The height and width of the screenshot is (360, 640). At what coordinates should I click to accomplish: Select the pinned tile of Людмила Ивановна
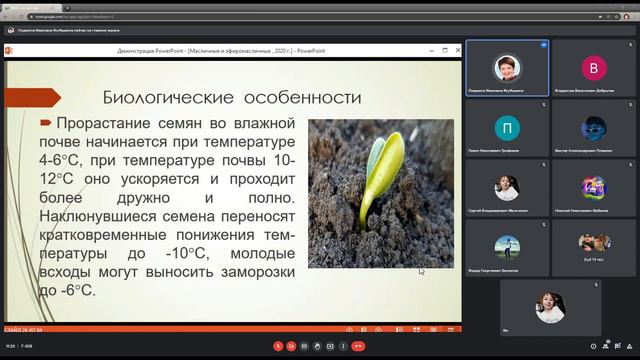coord(507,68)
